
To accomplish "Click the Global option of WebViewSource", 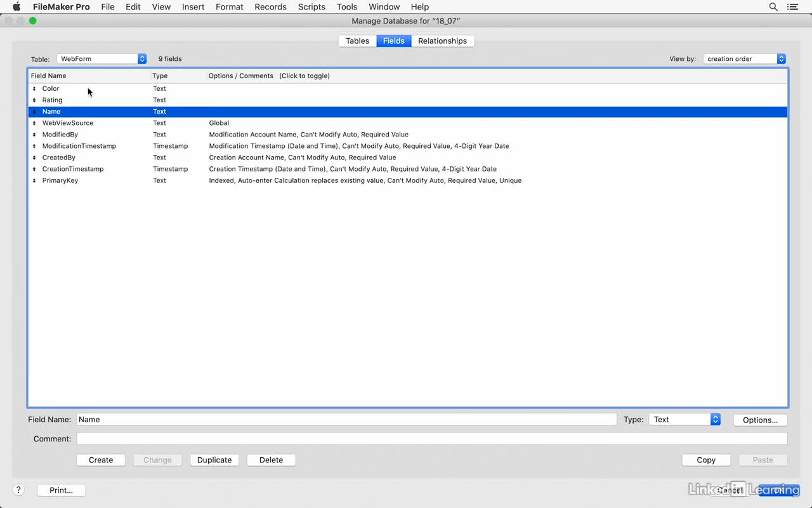I will tap(219, 123).
